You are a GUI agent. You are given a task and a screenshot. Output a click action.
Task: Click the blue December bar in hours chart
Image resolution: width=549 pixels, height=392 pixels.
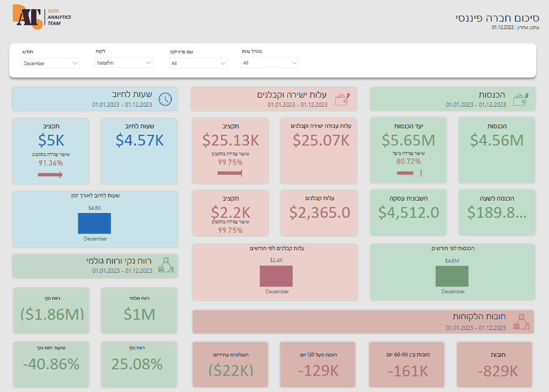pos(94,223)
